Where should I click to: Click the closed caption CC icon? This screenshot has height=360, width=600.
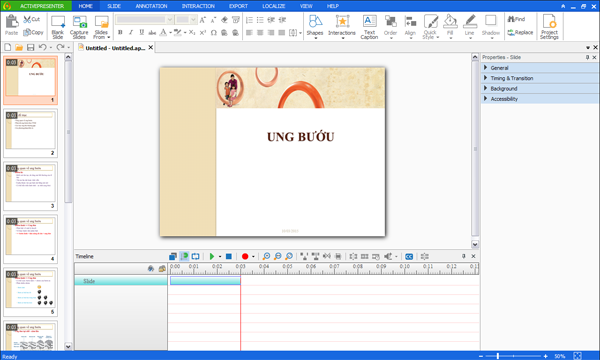click(x=409, y=256)
